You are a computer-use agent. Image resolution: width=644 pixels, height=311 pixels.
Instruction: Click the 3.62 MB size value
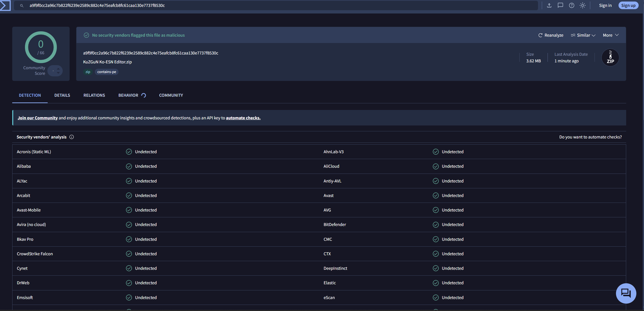533,61
